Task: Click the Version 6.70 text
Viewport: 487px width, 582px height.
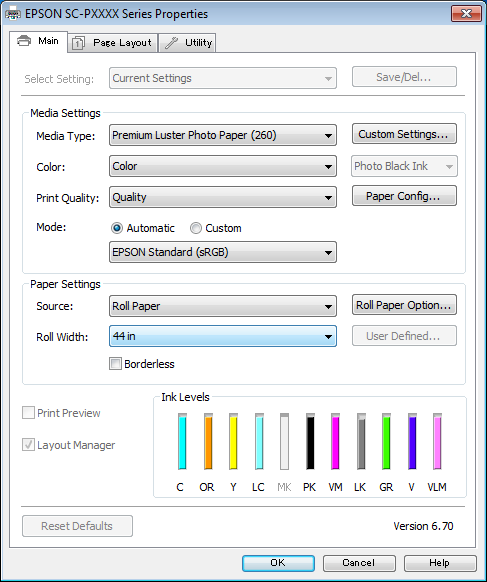Action: (x=423, y=526)
